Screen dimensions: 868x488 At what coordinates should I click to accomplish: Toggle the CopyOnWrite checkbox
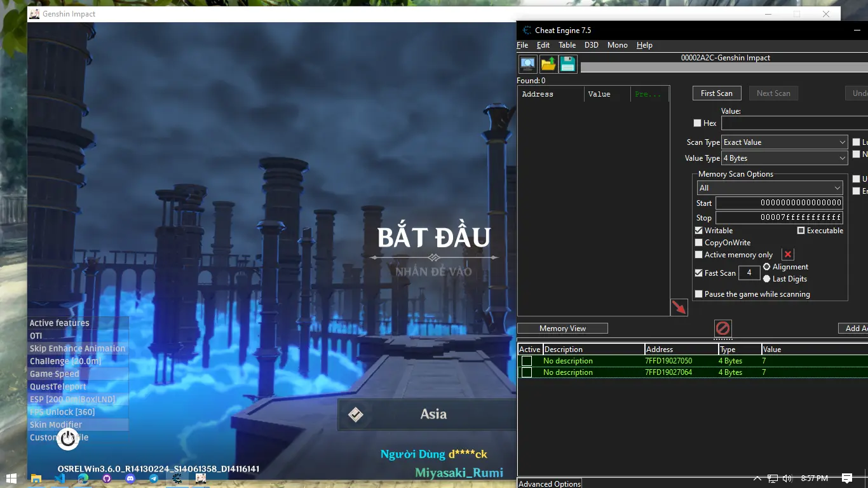point(699,243)
